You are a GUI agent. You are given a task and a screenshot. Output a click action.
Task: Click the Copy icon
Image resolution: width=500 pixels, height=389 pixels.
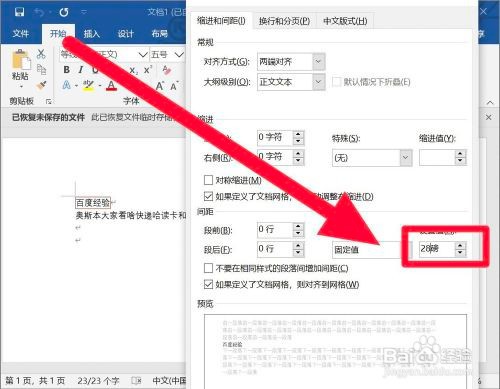[41, 70]
